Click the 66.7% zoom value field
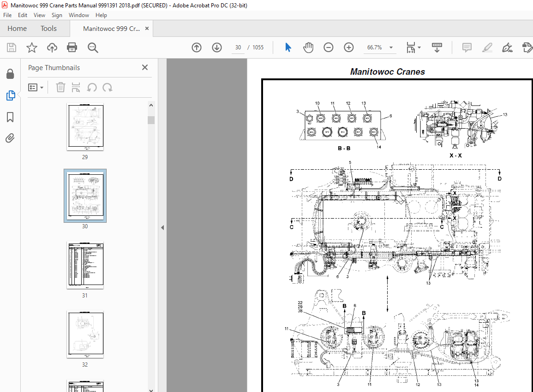Screen dimensions: 533x392 (374, 48)
